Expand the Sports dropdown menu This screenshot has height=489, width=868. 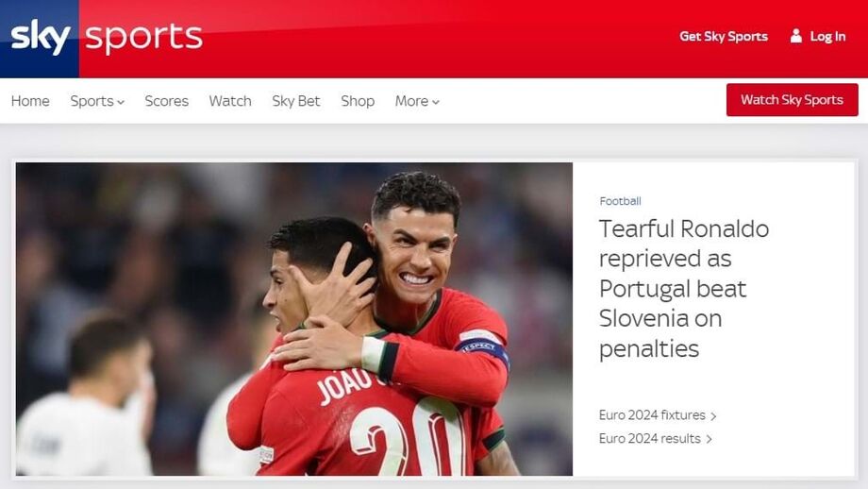tap(97, 101)
